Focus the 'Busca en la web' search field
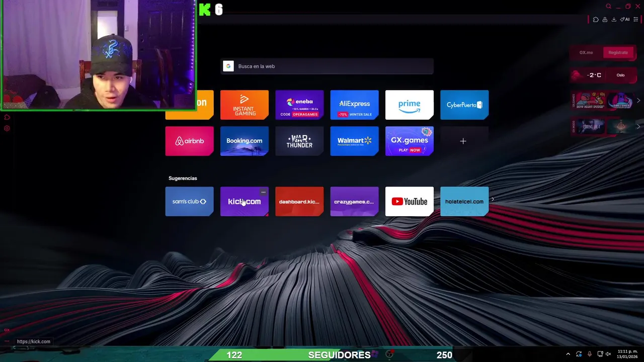 [x=327, y=66]
